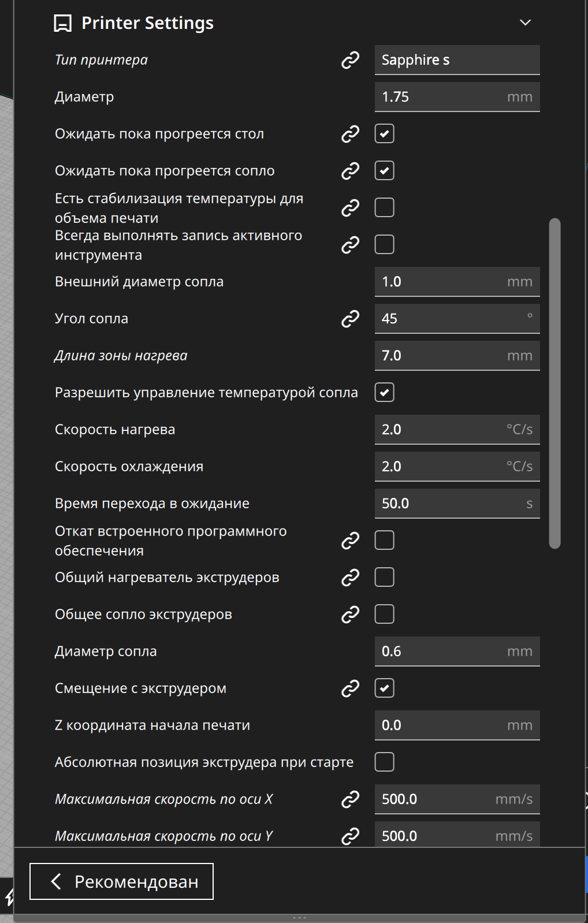Click the Printer Settings header title
This screenshot has height=923, width=588.
pyautogui.click(x=147, y=23)
